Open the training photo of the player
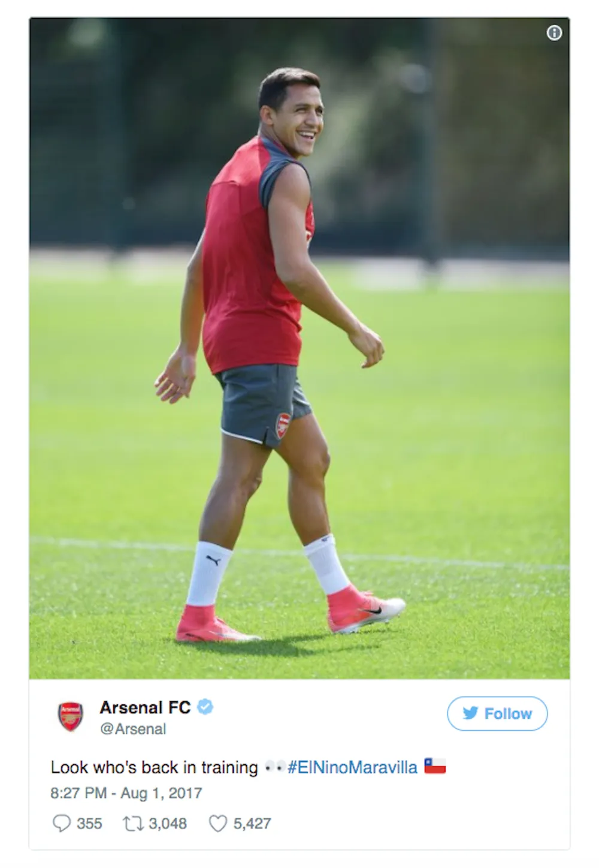The width and height of the screenshot is (599, 868). [x=299, y=348]
